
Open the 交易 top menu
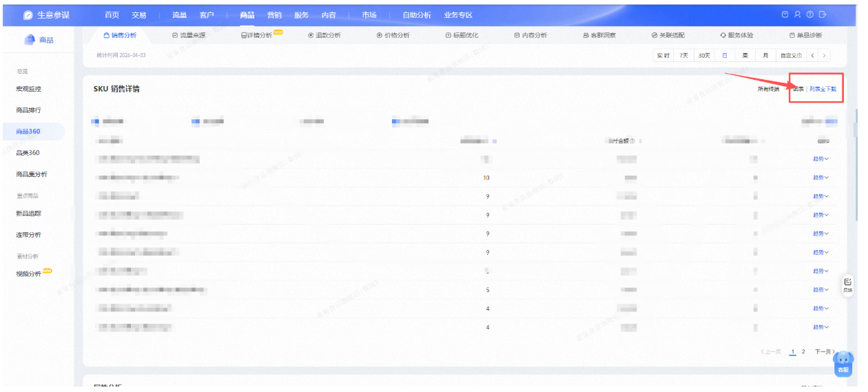coord(139,15)
